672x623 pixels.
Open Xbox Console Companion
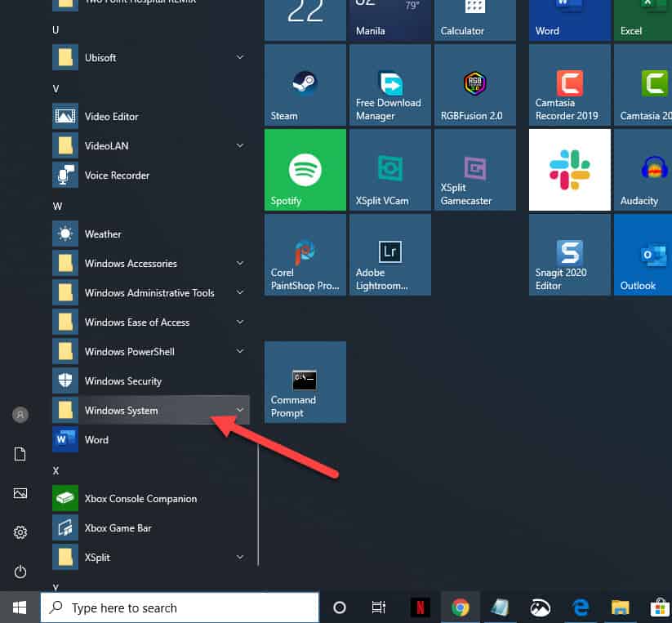tap(151, 498)
